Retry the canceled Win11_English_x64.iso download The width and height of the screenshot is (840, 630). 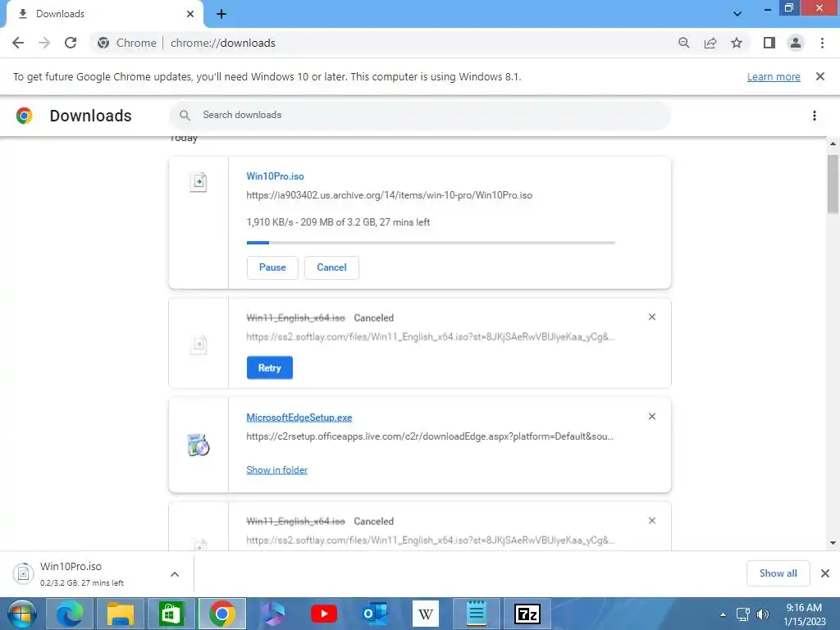(x=269, y=367)
